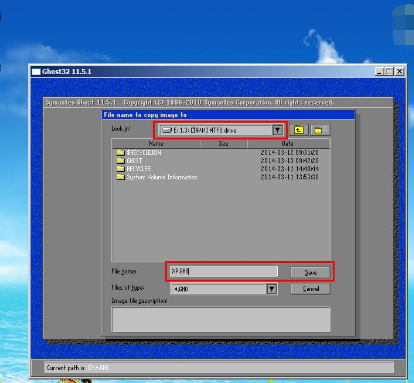The image size is (414, 383).
Task: Maximize the Ghost32 window
Action: click(389, 71)
